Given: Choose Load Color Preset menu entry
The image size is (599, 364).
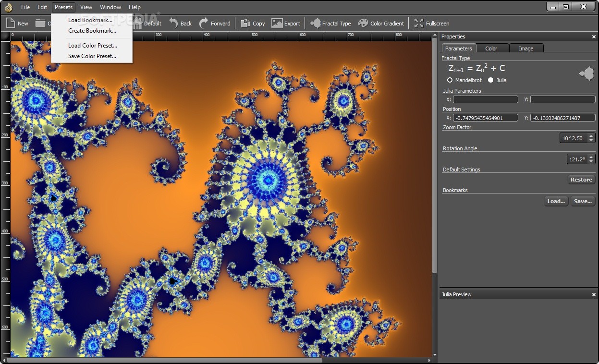Looking at the screenshot, I should tap(92, 46).
